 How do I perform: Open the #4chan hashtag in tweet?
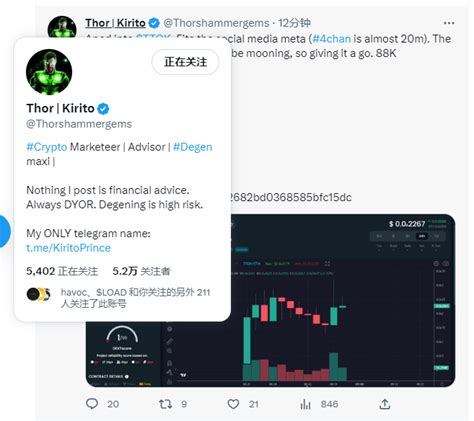[x=331, y=39]
